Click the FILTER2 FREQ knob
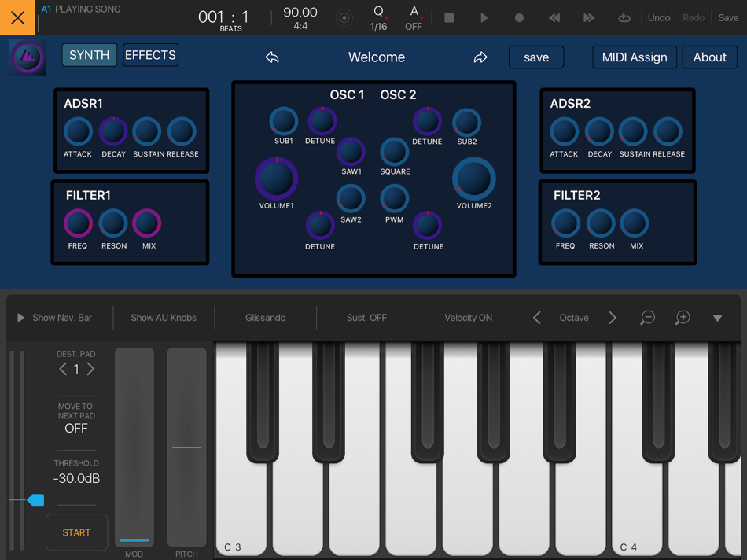The image size is (747, 560). pyautogui.click(x=565, y=223)
